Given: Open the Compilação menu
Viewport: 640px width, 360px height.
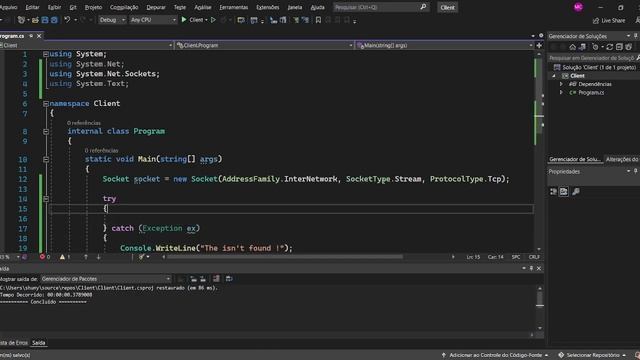Looking at the screenshot, I should 124,7.
